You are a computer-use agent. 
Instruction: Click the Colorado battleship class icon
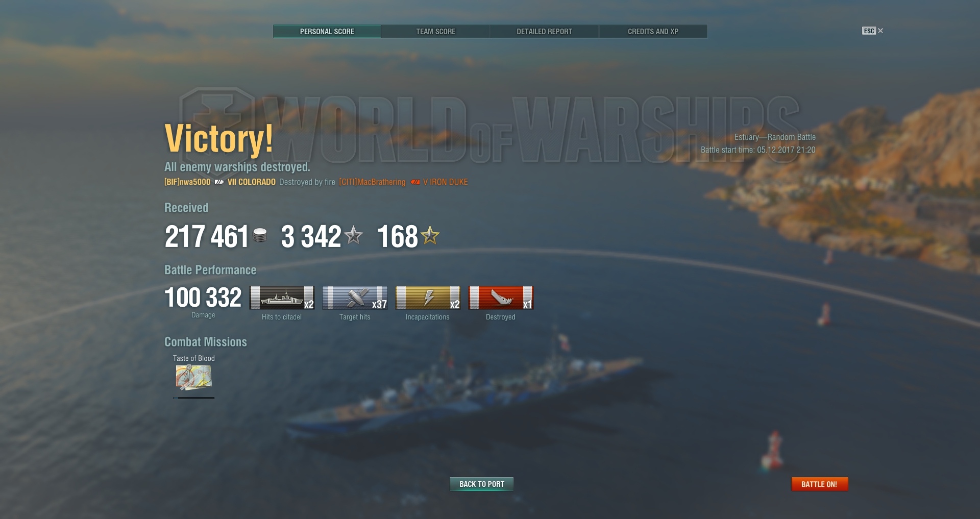tap(219, 182)
